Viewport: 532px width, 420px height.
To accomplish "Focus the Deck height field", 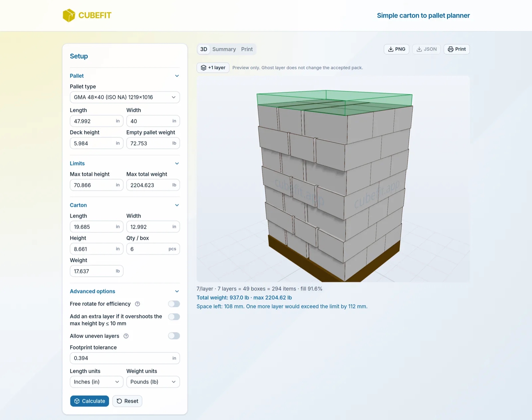I will (x=96, y=143).
